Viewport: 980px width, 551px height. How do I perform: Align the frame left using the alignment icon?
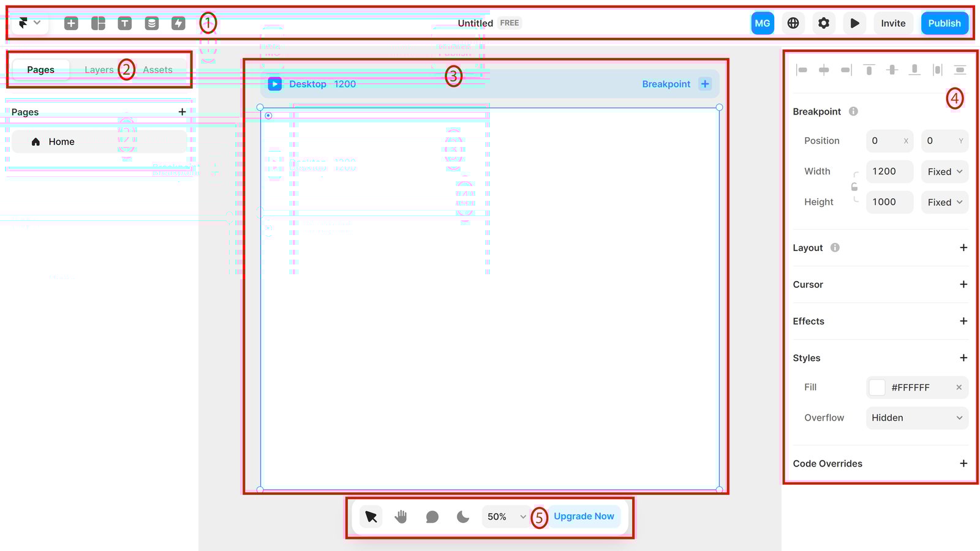[801, 69]
